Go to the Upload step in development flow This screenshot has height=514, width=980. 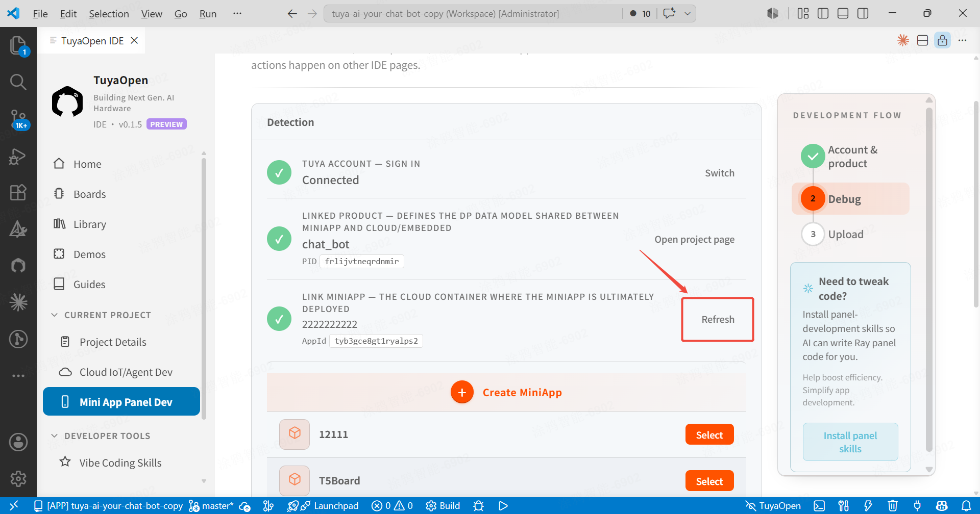[833, 235]
